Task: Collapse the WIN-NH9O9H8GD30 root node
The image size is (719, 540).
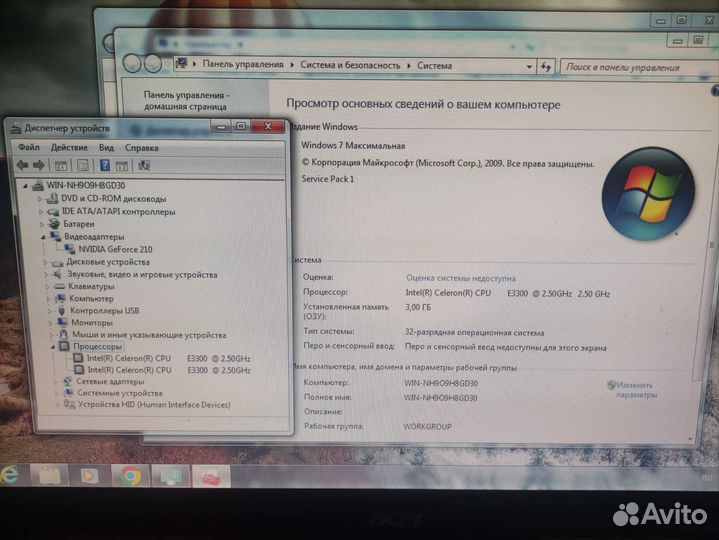Action: (26, 186)
